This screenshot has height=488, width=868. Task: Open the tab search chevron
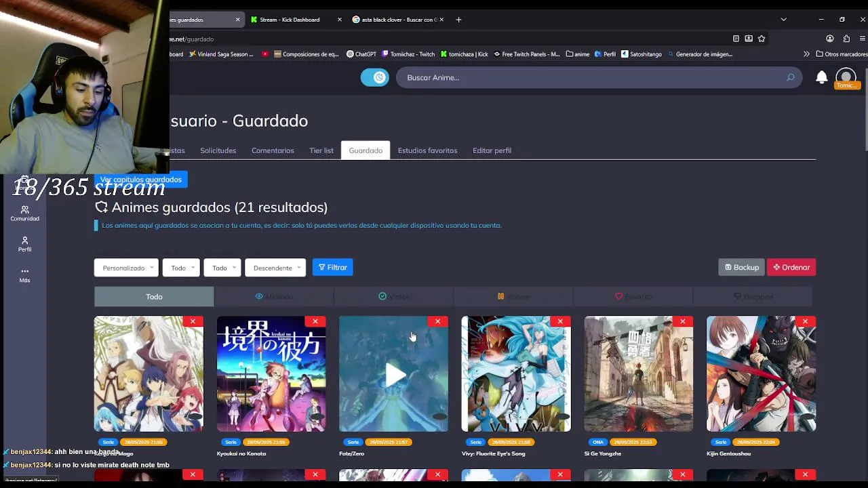point(783,20)
